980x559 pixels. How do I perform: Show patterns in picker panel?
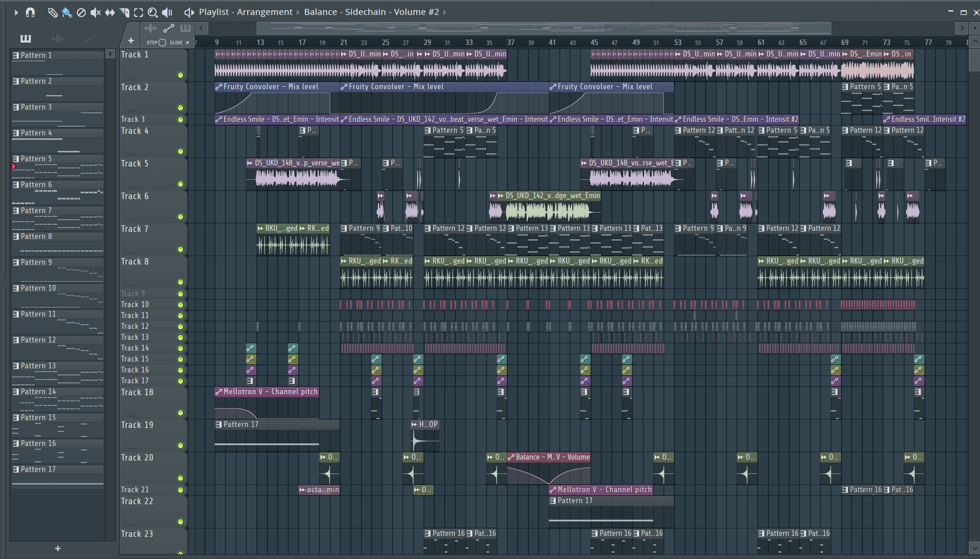[x=26, y=38]
